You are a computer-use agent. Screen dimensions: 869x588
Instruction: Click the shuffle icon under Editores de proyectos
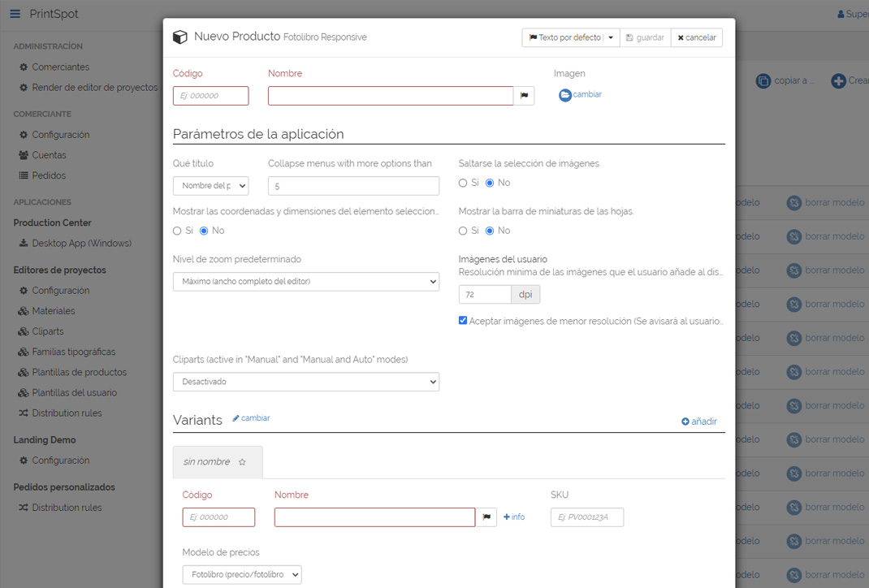pos(24,413)
